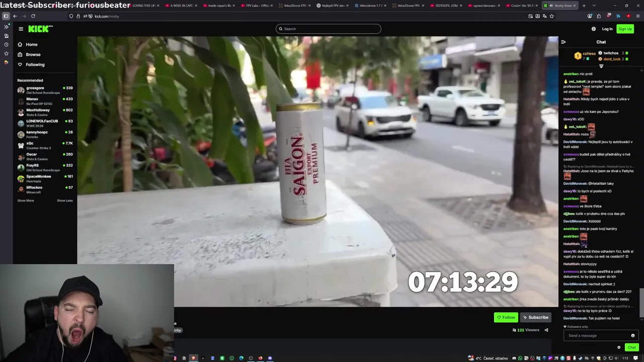Click the translate page icon in address bar
Screen dimensions: 644x362
pyautogui.click(x=544, y=16)
